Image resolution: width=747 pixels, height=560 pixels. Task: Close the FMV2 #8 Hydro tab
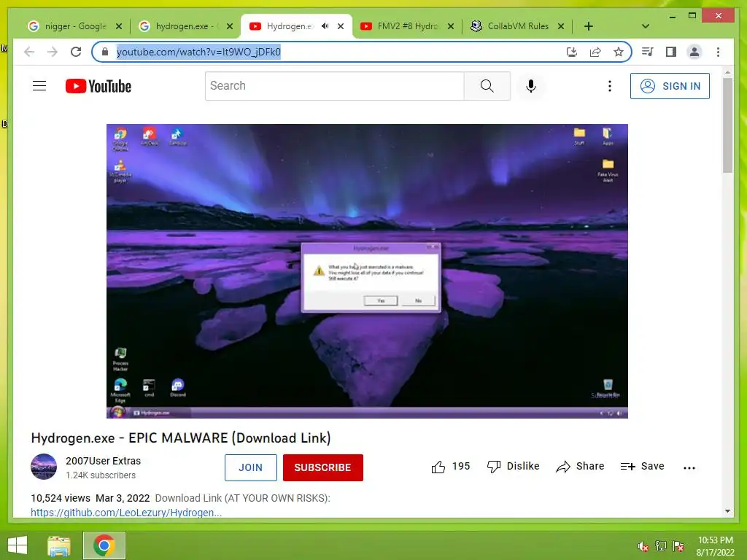(x=451, y=26)
